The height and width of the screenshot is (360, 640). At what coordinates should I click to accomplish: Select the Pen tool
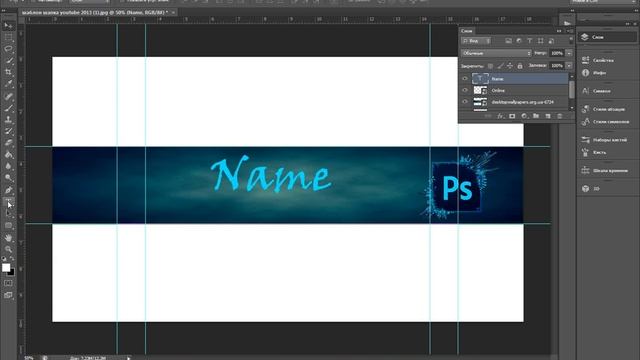pyautogui.click(x=8, y=190)
